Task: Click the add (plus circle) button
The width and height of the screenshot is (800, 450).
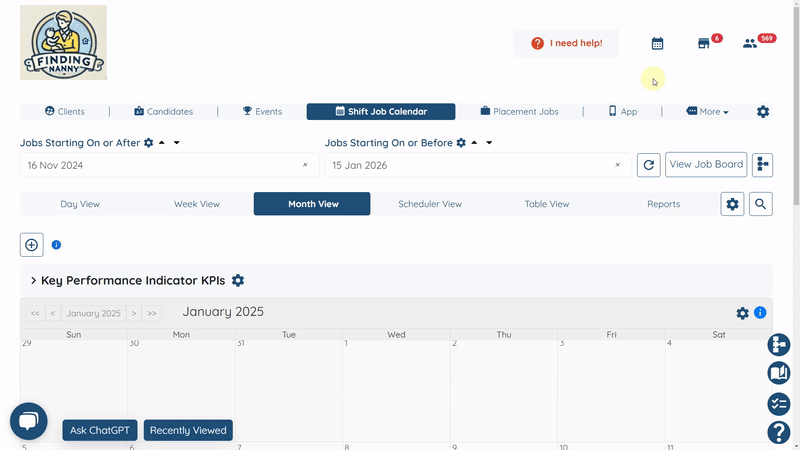Action: pyautogui.click(x=32, y=245)
